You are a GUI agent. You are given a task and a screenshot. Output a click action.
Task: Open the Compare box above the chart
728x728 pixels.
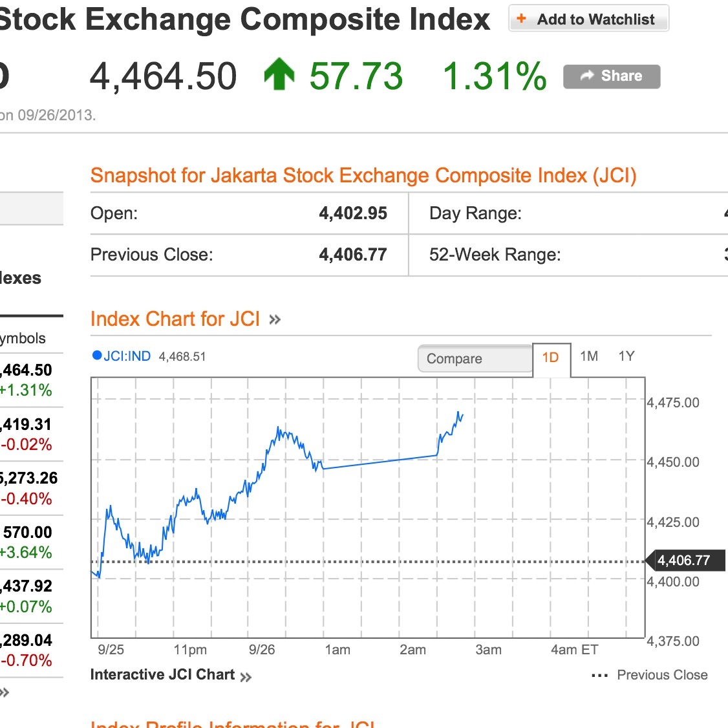475,359
